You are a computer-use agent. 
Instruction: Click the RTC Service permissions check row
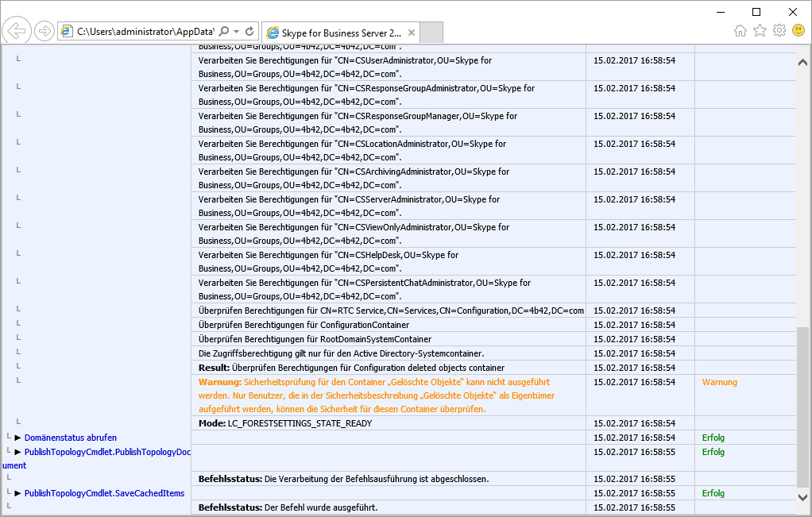pos(391,311)
